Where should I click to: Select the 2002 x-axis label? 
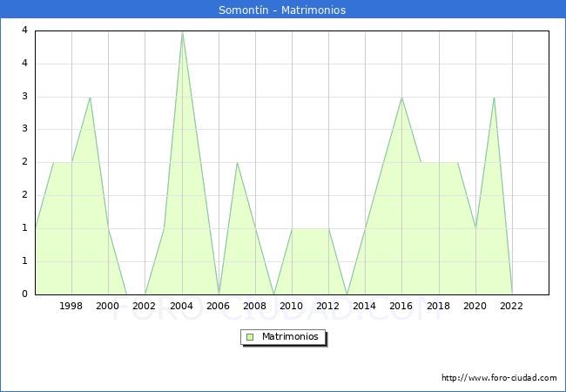[145, 306]
